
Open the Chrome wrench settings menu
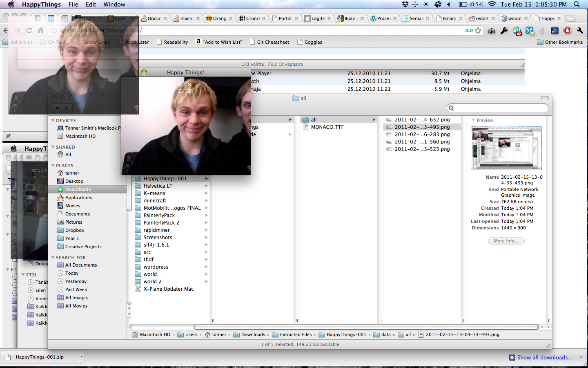point(580,31)
